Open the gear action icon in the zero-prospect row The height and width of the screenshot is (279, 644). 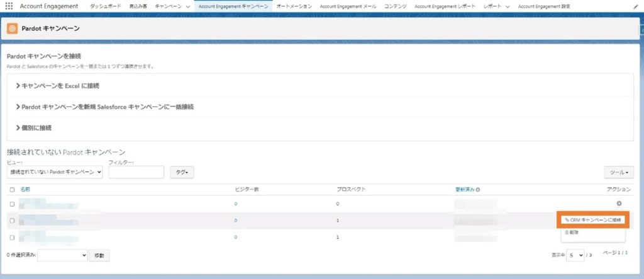click(619, 203)
